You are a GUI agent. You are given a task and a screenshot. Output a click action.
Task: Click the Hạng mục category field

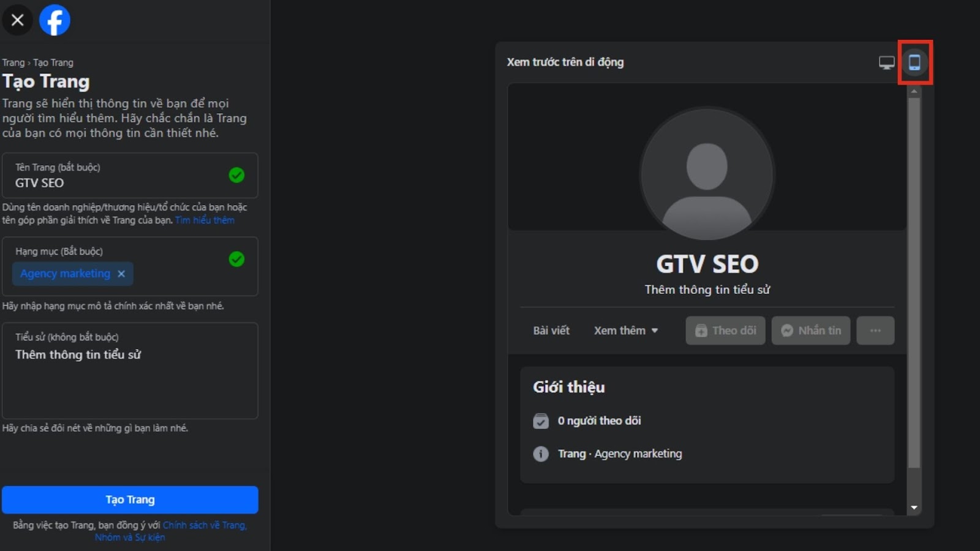tap(178, 274)
